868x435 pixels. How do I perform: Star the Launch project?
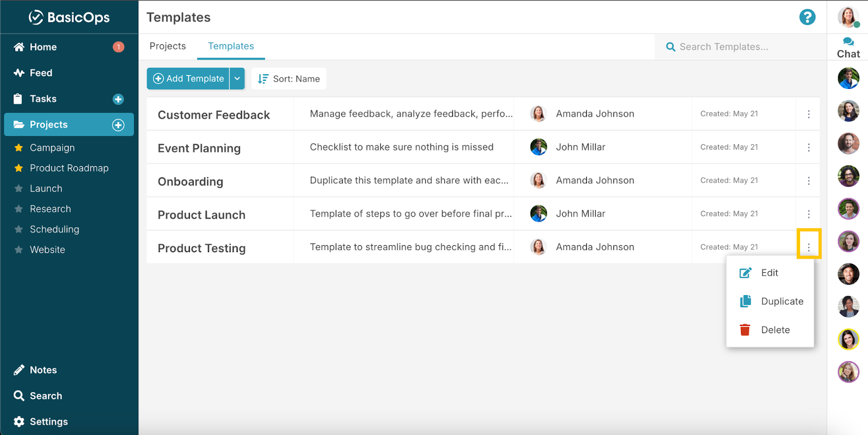[18, 189]
